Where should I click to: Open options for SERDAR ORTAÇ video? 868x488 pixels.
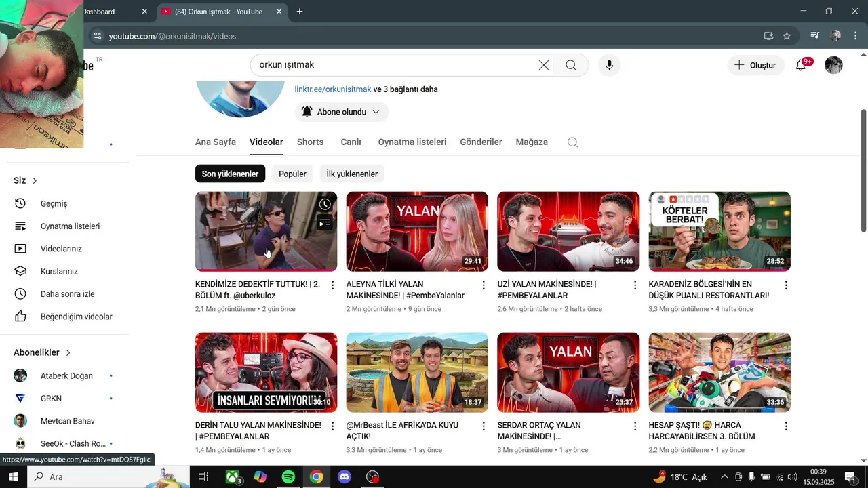pos(635,426)
